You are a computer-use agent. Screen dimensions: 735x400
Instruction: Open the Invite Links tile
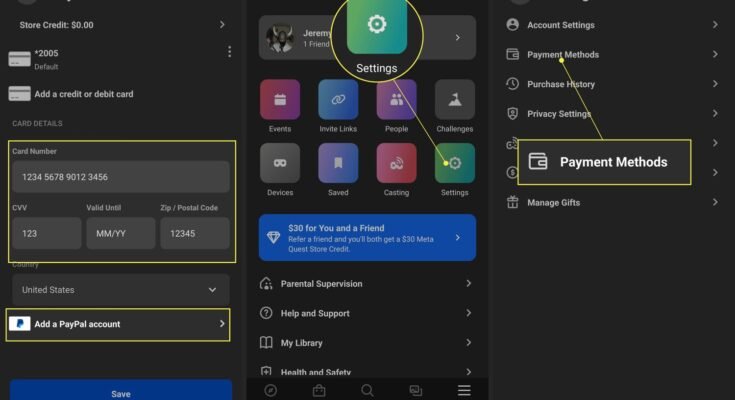click(338, 99)
